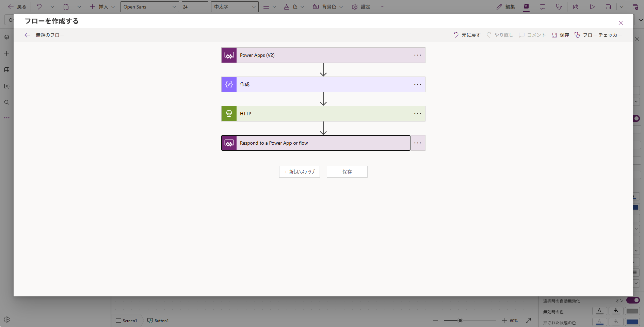Click the Power Apps (V2) trigger icon
The width and height of the screenshot is (644, 327).
point(229,55)
